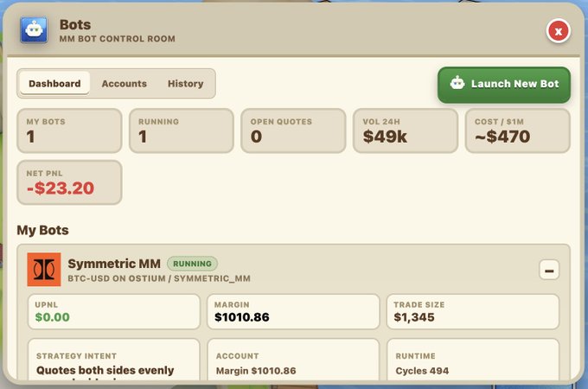Screen dimensions: 588x389
Task: Click the RUNNING status badge
Action: (192, 264)
